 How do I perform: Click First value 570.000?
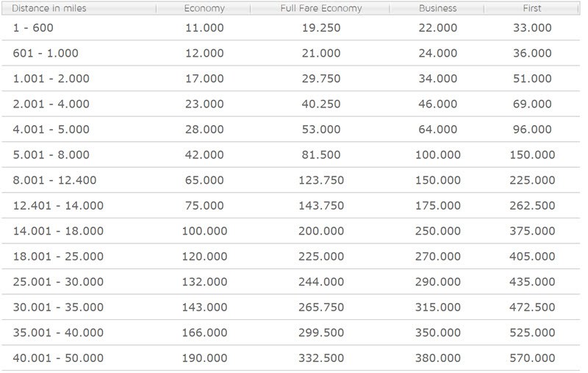(x=532, y=358)
